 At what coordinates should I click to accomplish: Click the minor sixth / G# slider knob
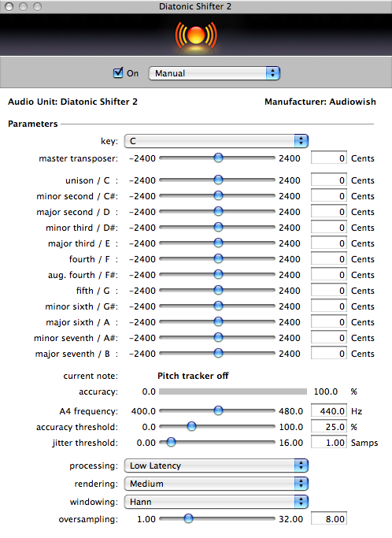218,306
